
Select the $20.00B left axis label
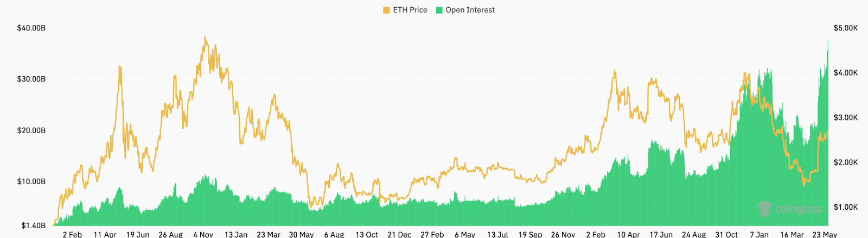pyautogui.click(x=31, y=130)
